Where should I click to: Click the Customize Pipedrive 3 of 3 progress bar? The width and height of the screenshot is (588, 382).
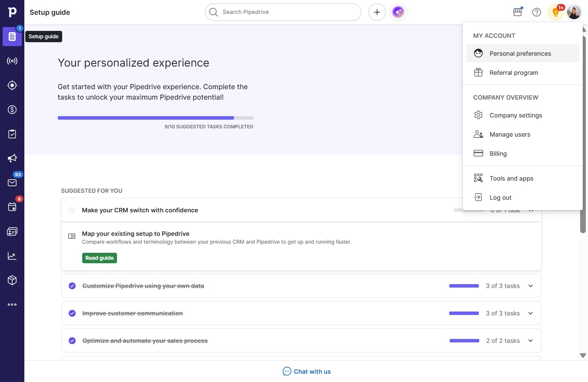464,286
